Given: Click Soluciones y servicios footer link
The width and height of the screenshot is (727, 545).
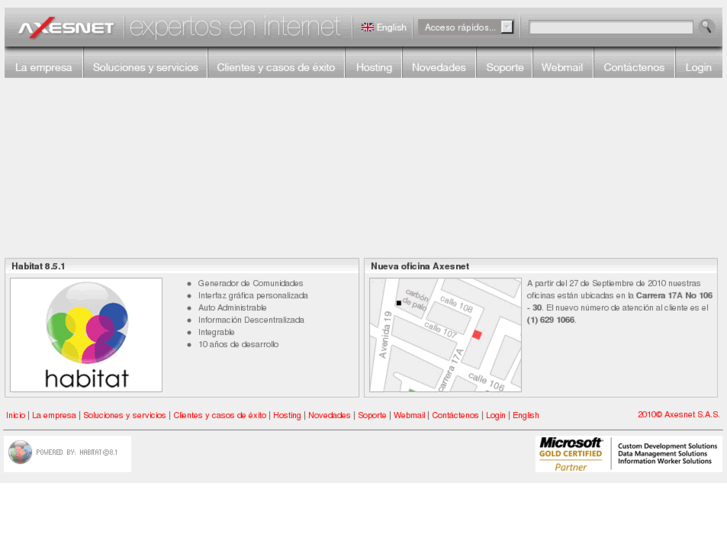Looking at the screenshot, I should (125, 415).
